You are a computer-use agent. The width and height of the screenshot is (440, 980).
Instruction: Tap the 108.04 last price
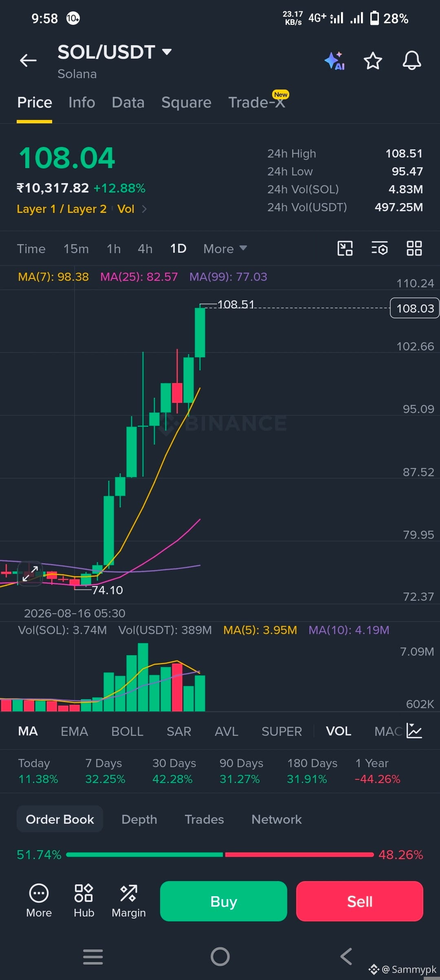click(x=67, y=158)
